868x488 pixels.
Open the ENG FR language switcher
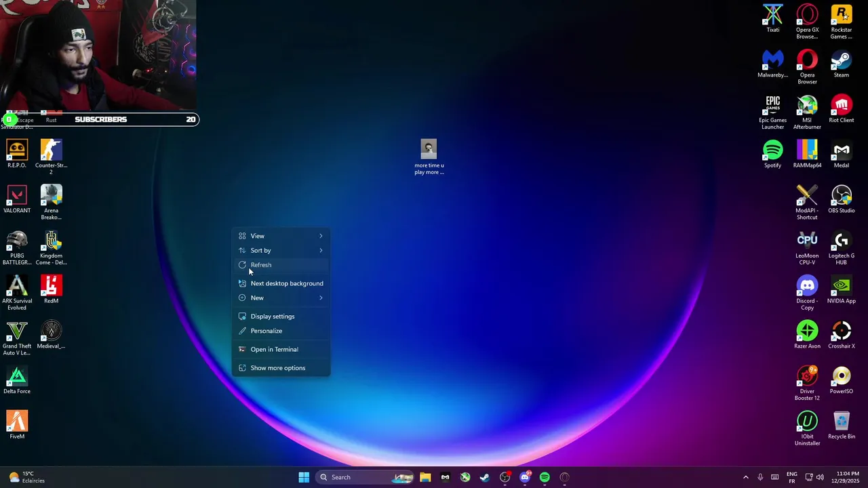[x=791, y=477]
